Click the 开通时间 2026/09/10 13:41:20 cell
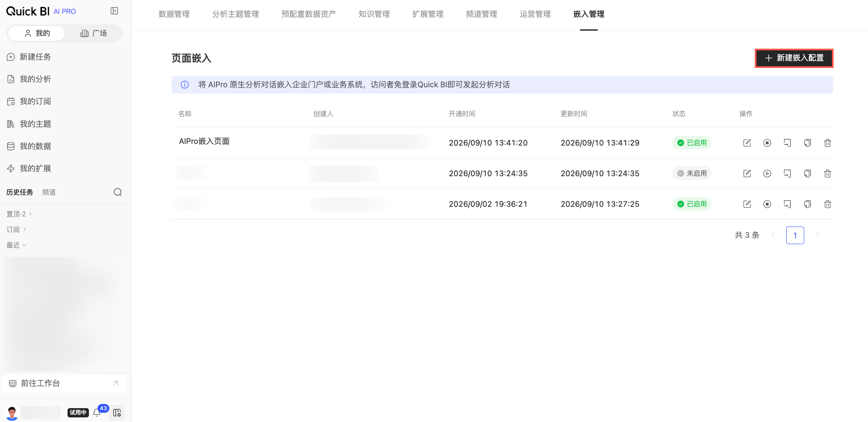The width and height of the screenshot is (868, 422). 488,143
